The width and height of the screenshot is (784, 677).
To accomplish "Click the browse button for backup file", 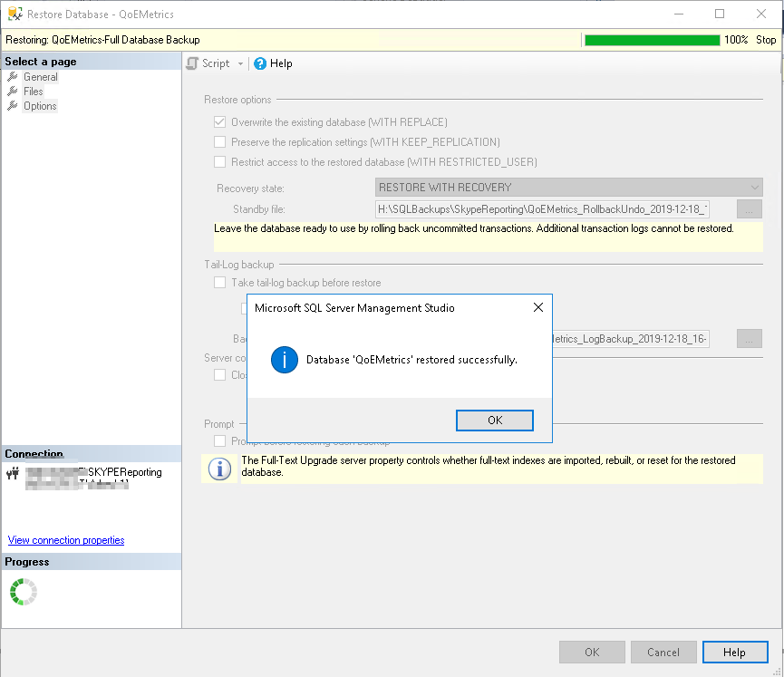I will (x=749, y=339).
